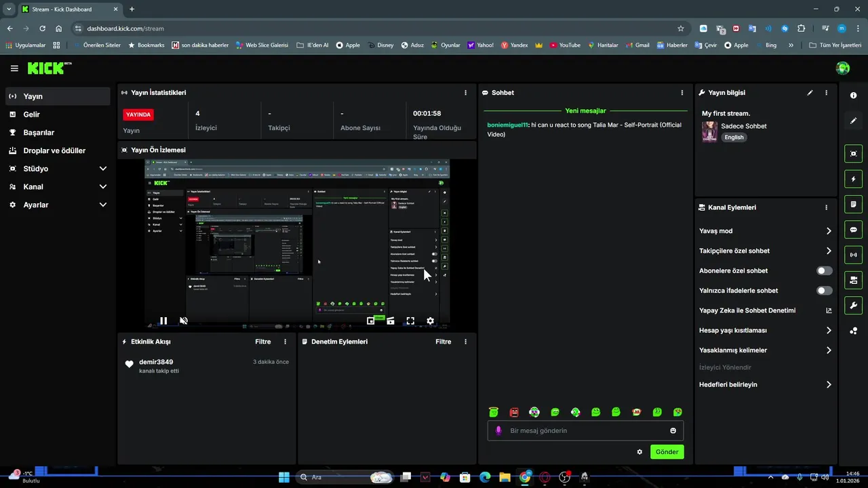868x488 pixels.
Task: Open Yavaş mod settings
Action: (765, 231)
